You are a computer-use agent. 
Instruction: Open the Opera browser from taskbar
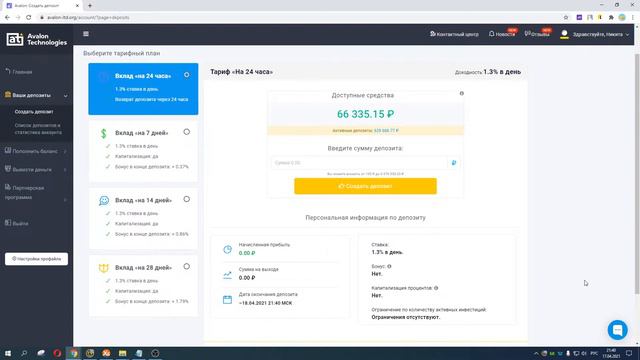coord(57,353)
